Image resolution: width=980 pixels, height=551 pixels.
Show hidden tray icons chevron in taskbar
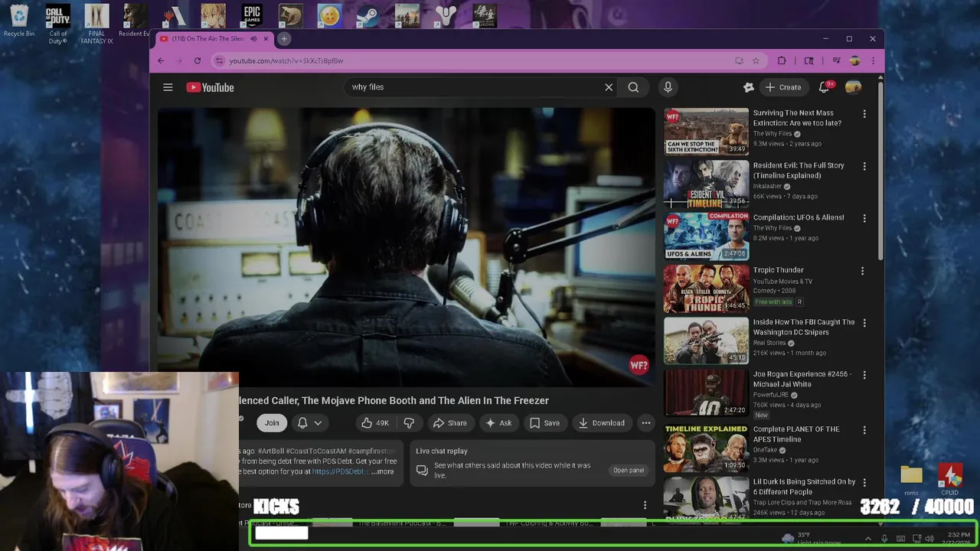click(867, 539)
